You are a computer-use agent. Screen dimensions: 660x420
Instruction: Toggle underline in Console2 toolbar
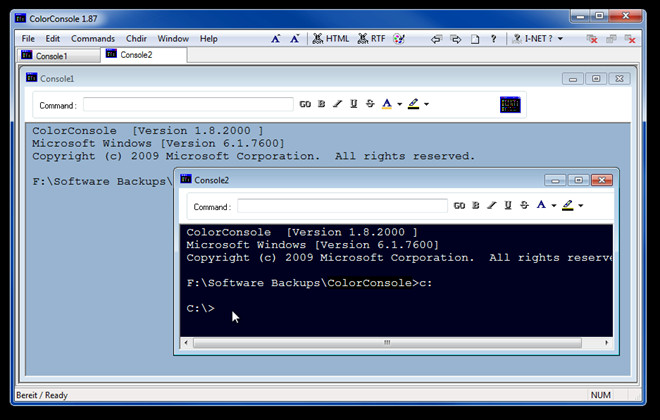click(x=508, y=205)
